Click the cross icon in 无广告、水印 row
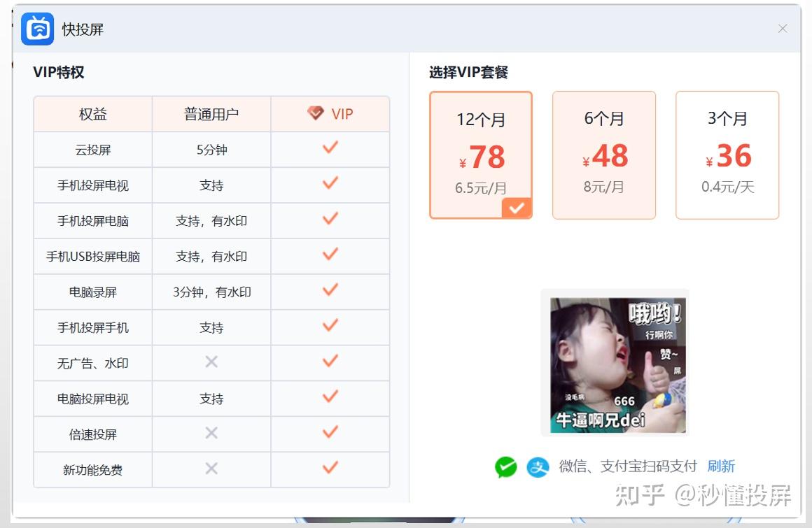The height and width of the screenshot is (528, 812). click(211, 362)
